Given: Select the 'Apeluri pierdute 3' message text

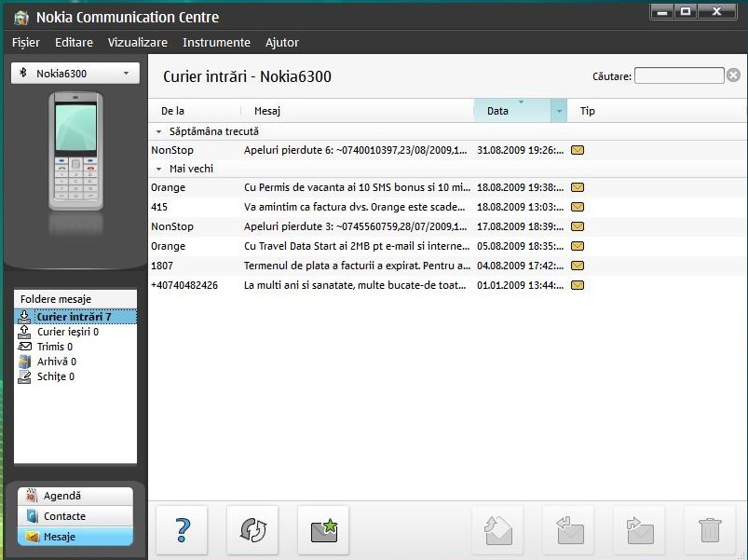Looking at the screenshot, I should coord(356,226).
